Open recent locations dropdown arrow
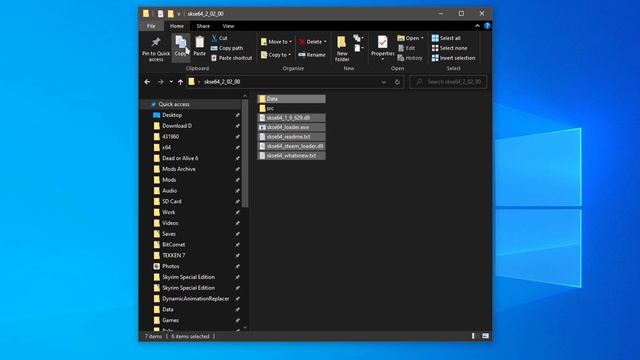Screen dimensions: 640x360 pos(171,82)
